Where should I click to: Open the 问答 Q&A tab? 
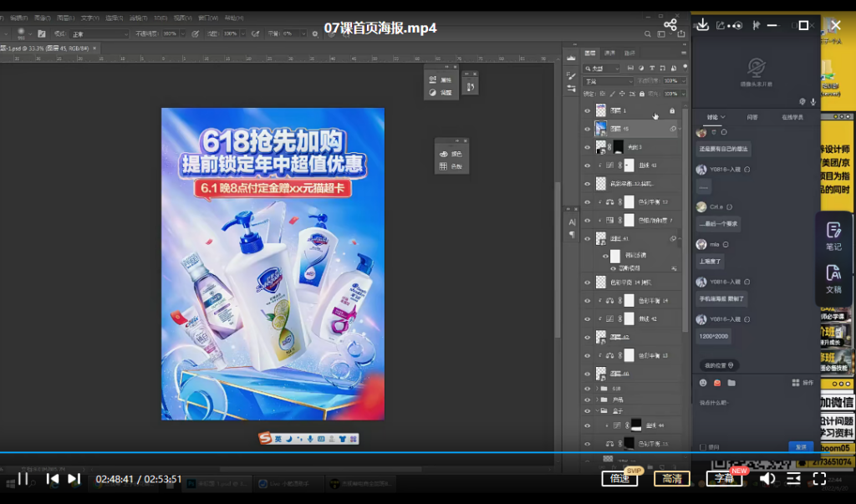(752, 117)
